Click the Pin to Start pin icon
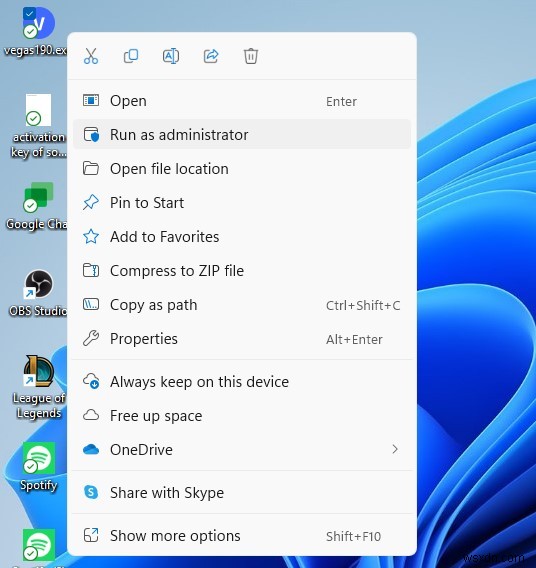The width and height of the screenshot is (536, 568). (x=91, y=202)
